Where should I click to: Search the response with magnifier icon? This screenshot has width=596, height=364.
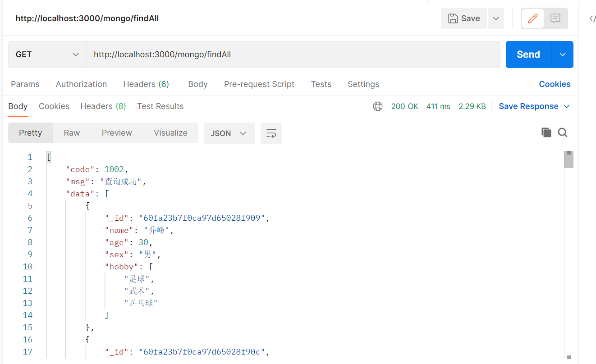pyautogui.click(x=563, y=132)
